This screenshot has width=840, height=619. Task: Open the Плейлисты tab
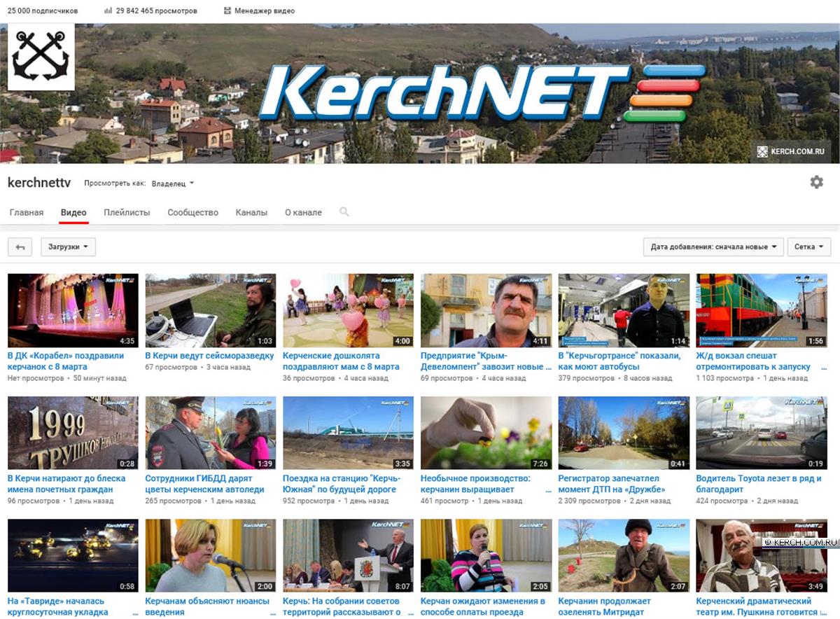point(127,213)
